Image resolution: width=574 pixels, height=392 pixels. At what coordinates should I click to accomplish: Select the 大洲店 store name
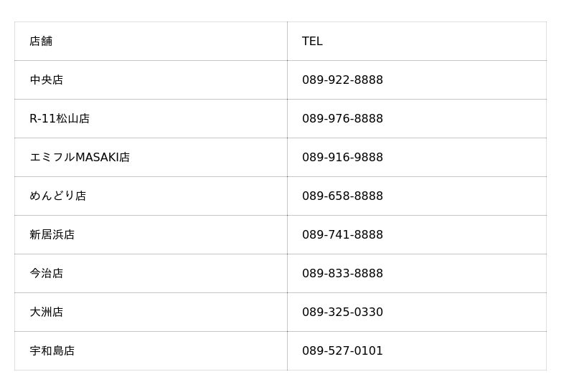click(47, 312)
